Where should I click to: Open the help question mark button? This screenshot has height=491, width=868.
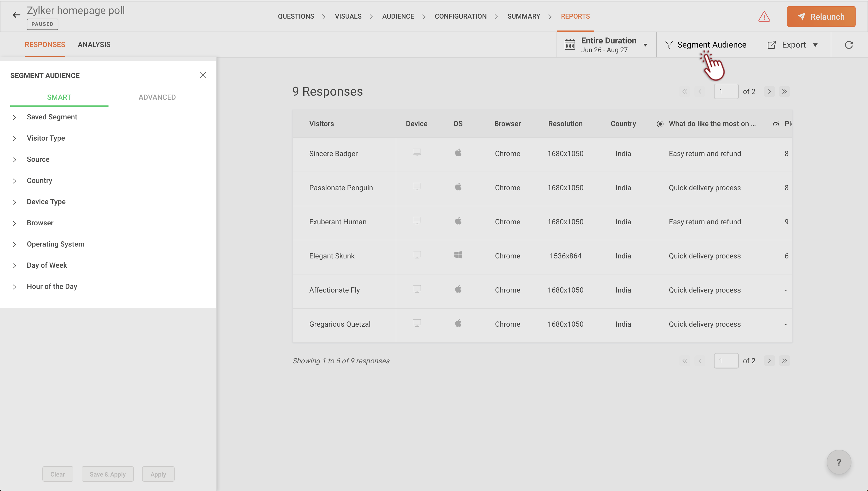[838, 462]
